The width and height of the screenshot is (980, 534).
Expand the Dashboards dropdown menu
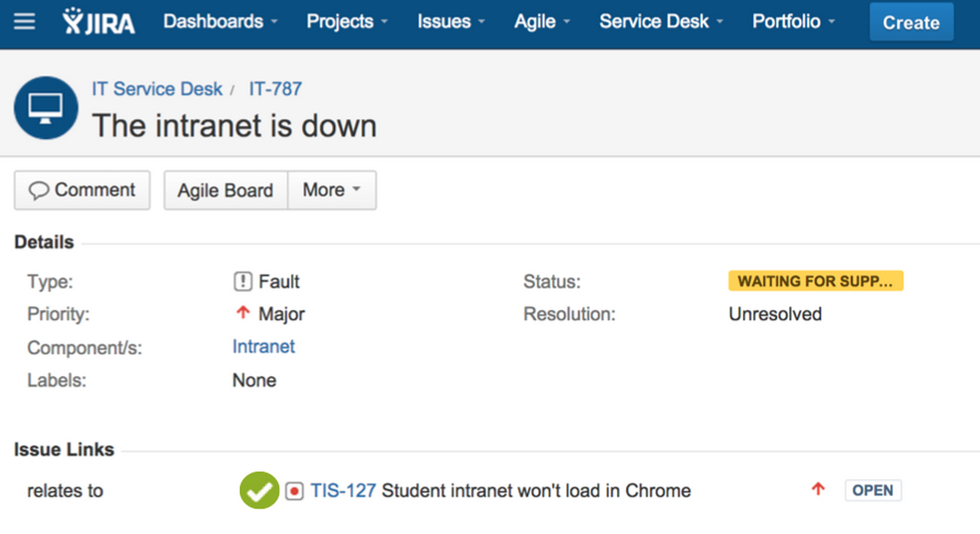220,22
